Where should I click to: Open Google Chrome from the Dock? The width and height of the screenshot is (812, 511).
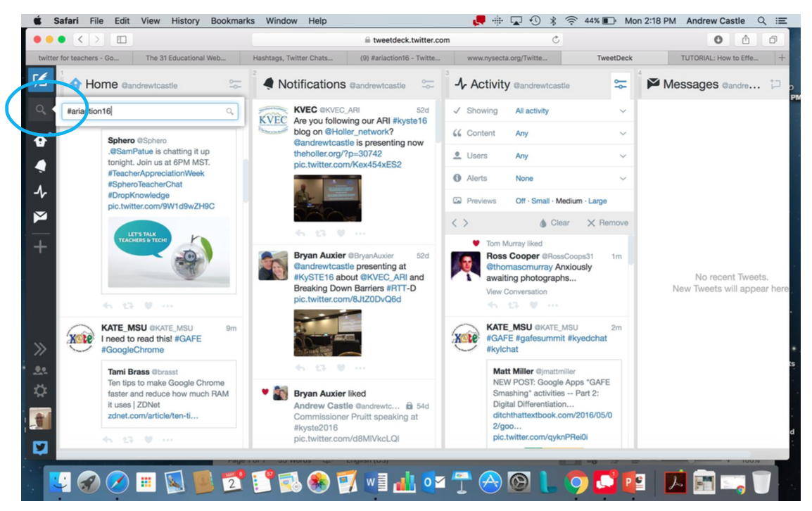(576, 483)
